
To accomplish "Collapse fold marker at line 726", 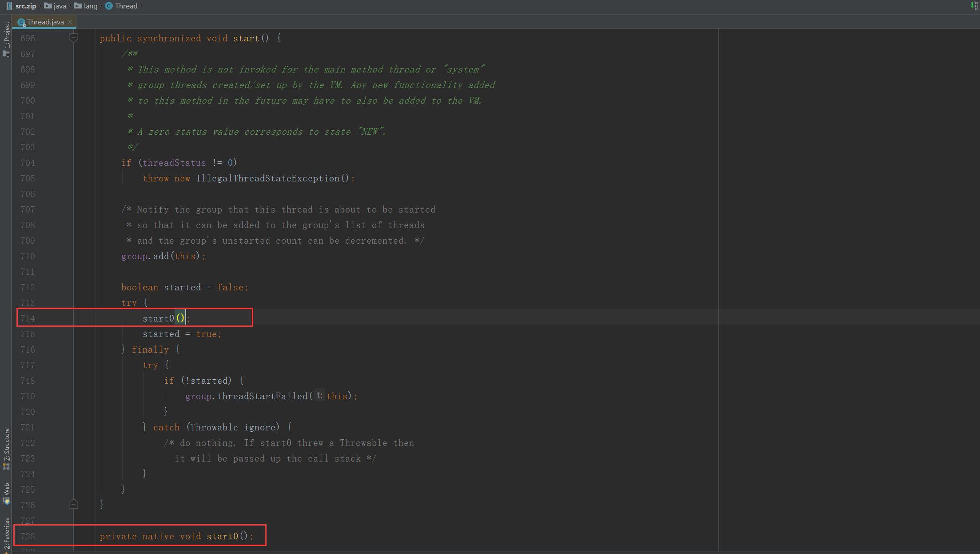I will click(74, 504).
